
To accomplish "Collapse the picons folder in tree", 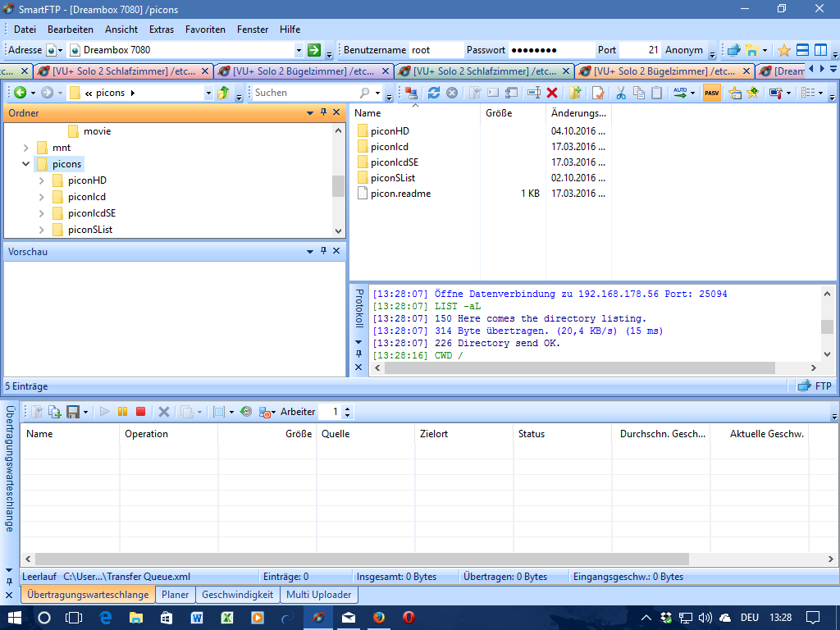I will (x=26, y=164).
